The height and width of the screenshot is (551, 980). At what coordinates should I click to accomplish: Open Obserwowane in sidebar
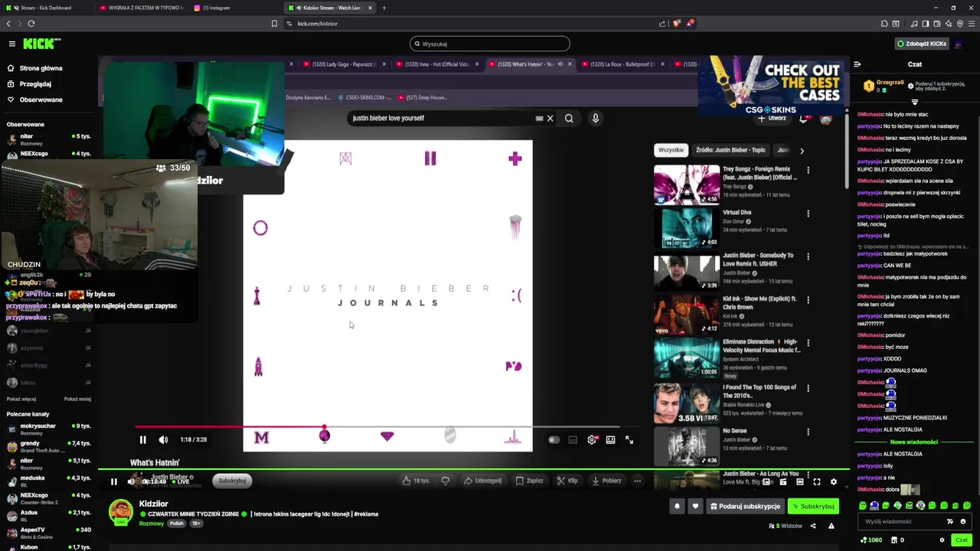[x=34, y=100]
